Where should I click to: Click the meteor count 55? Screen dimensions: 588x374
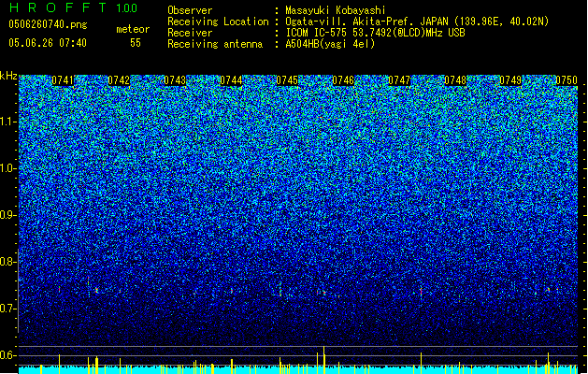coord(136,43)
